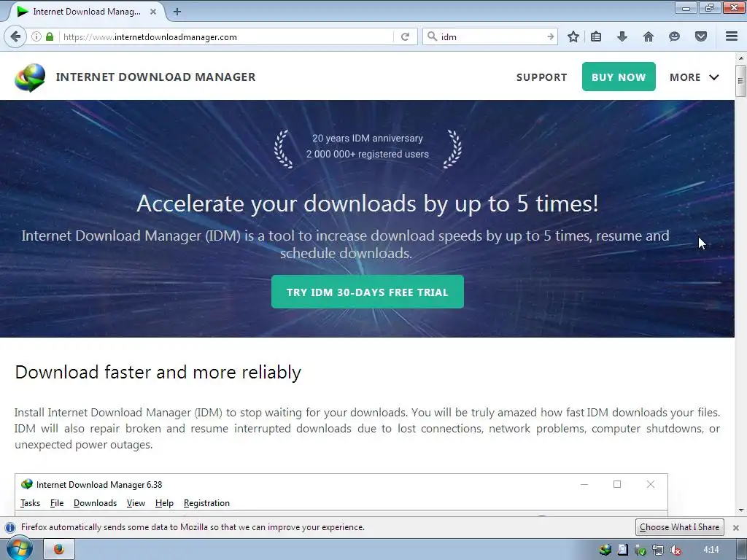Open the Pocket icon in toolbar
The image size is (747, 560).
[700, 36]
